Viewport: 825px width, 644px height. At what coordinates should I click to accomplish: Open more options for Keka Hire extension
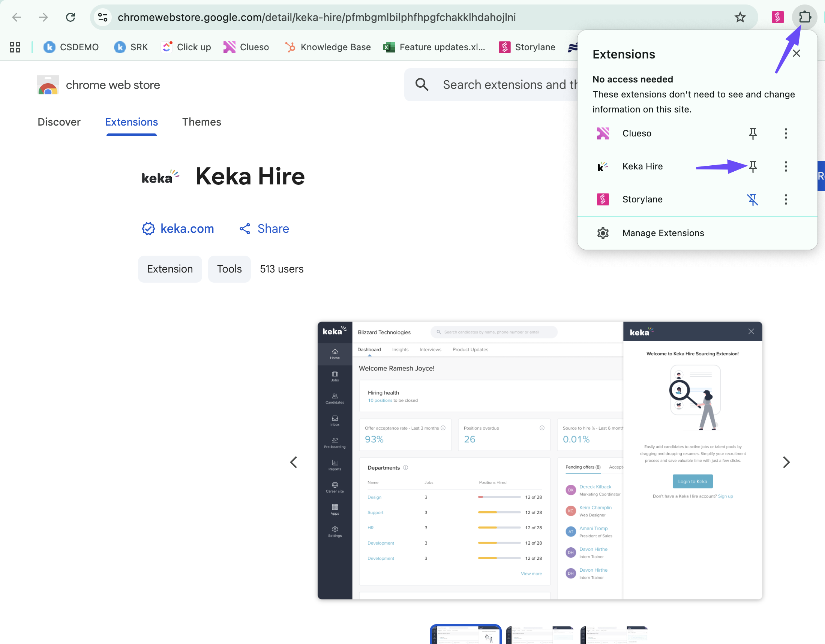pyautogui.click(x=786, y=166)
